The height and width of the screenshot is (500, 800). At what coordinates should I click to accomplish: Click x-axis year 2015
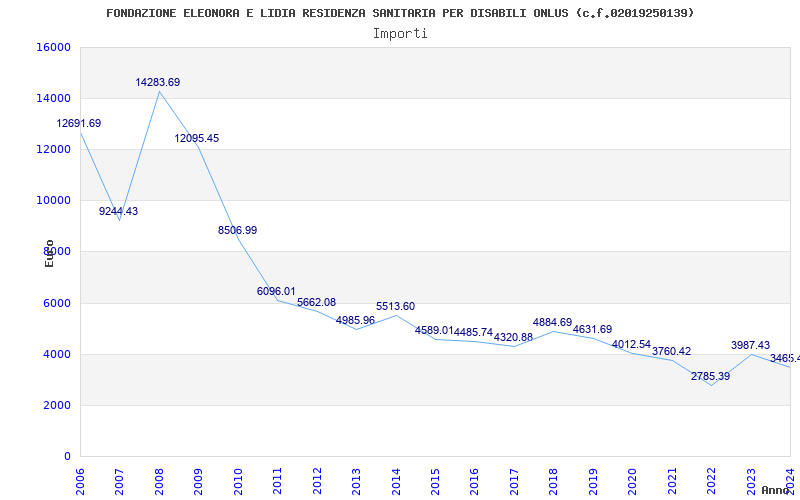(x=435, y=482)
